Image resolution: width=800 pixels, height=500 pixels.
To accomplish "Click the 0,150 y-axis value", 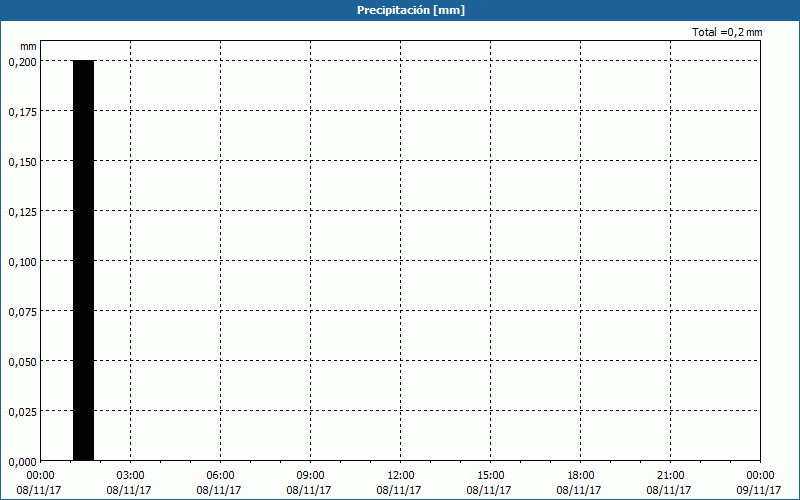I will coord(22,162).
